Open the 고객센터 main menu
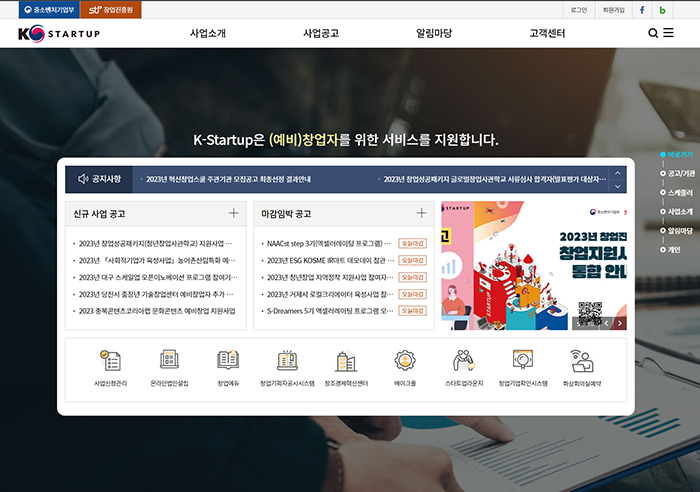Image resolution: width=700 pixels, height=492 pixels. coord(547,33)
